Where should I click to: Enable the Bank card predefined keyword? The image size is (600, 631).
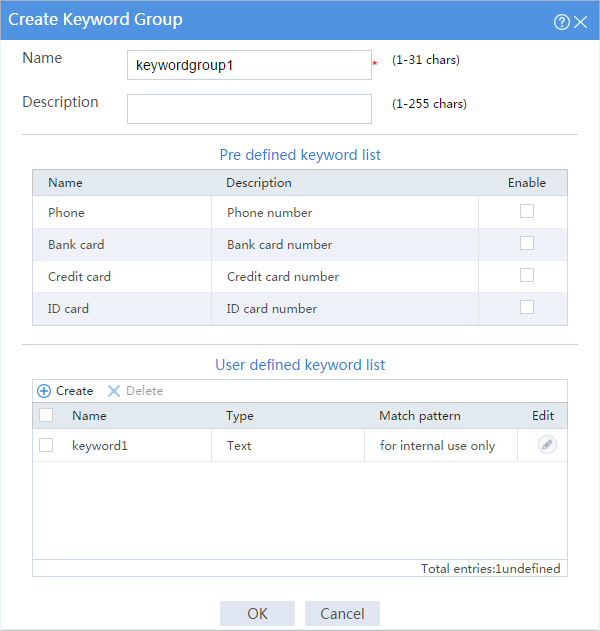[x=527, y=243]
